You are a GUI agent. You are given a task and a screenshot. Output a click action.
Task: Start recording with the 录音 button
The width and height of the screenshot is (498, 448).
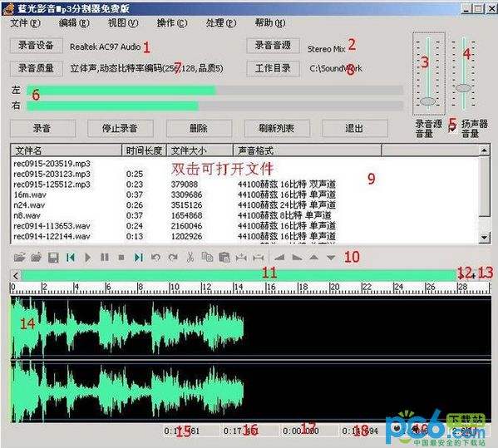point(42,128)
